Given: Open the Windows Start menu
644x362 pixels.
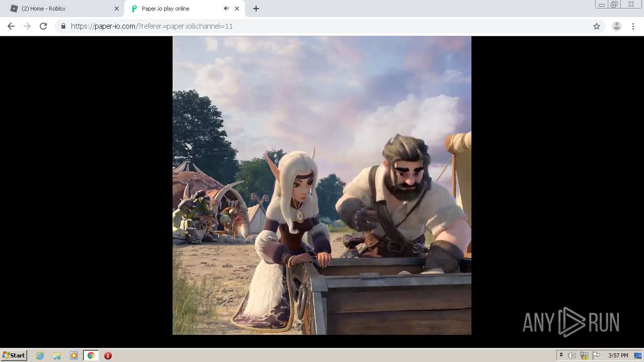Looking at the screenshot, I should tap(14, 355).
